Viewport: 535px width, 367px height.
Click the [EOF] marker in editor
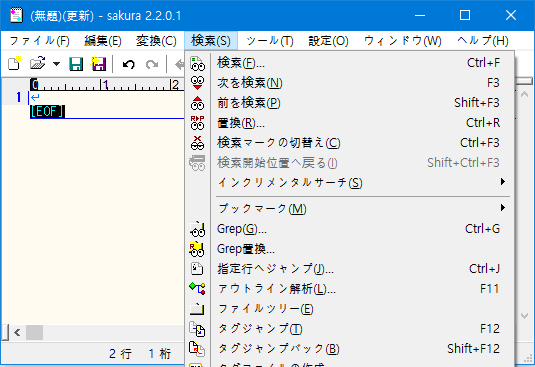[47, 112]
